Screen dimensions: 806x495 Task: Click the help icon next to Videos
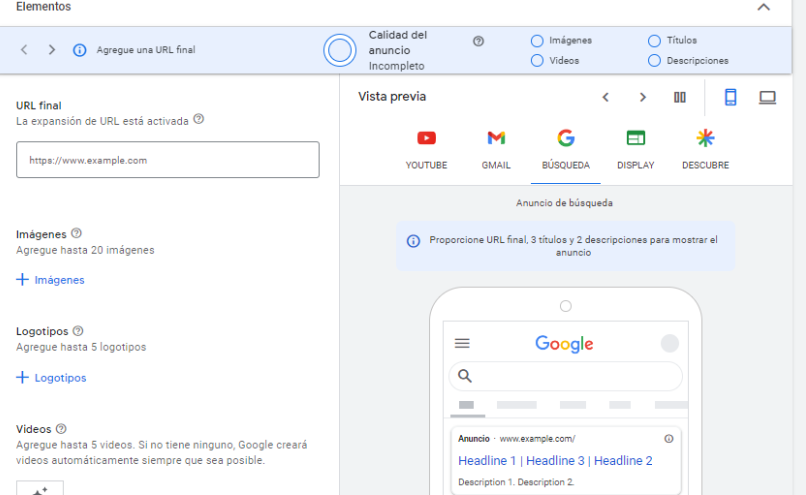(61, 429)
